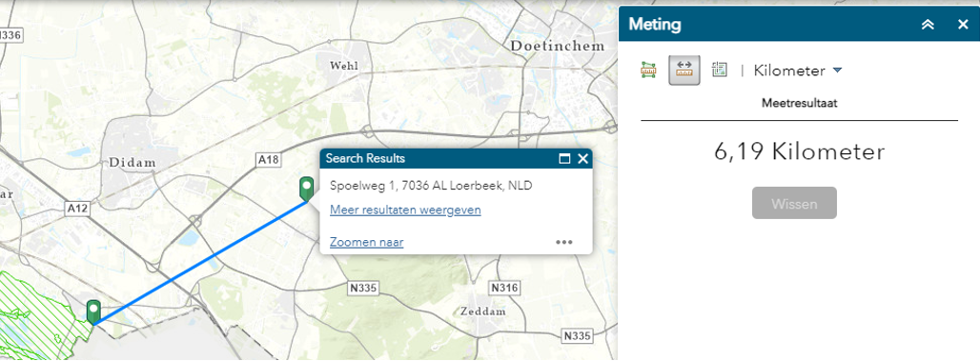Screen dimensions: 980x361
Task: Click the blue measurement line
Action: 200,262
